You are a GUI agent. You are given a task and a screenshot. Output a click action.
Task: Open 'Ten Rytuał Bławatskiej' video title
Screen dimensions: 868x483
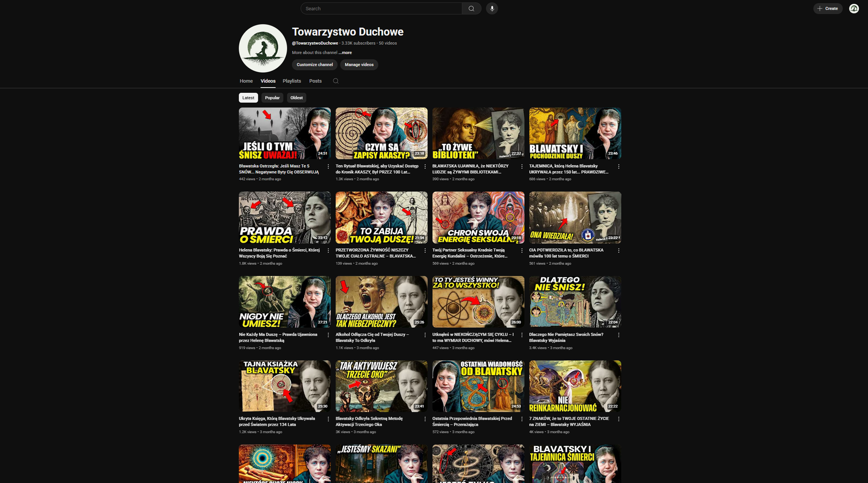377,169
